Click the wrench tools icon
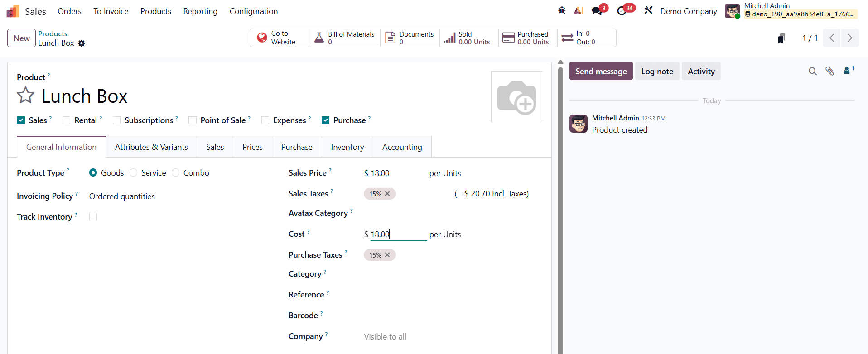868x354 pixels. pyautogui.click(x=648, y=10)
